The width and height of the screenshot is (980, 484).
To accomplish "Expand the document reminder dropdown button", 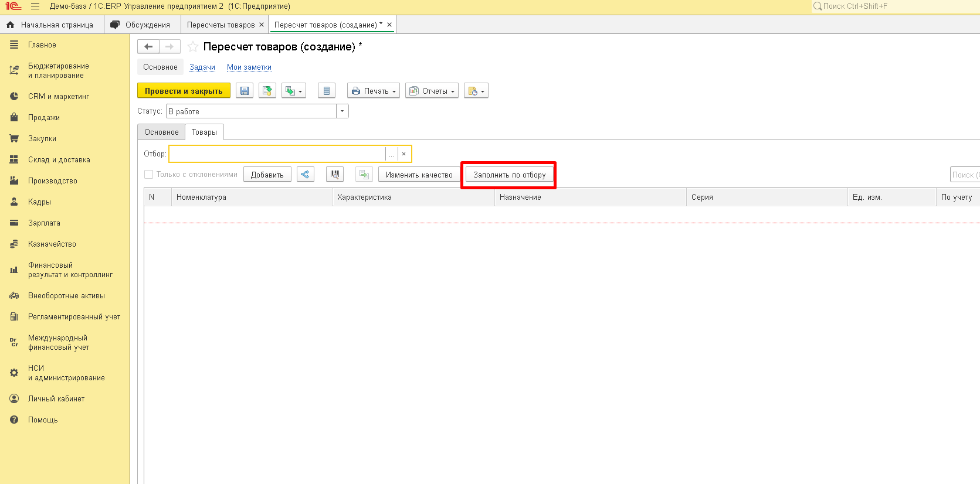I will point(476,91).
